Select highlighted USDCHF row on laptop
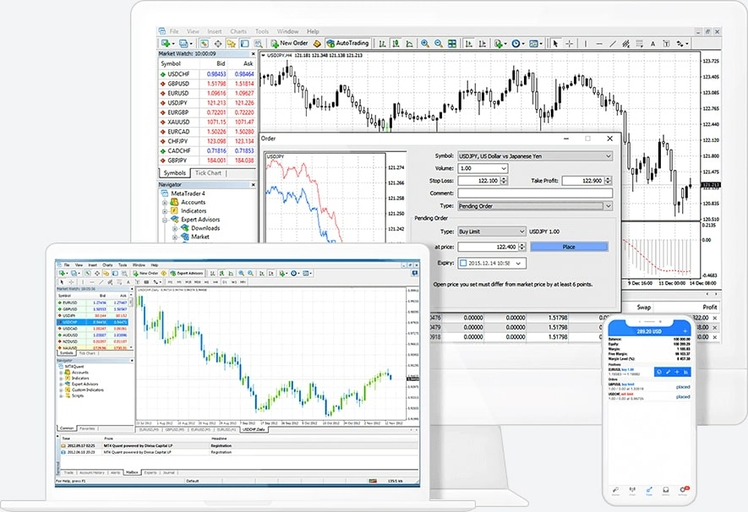Screen dimensions: 748x512 [x=92, y=322]
